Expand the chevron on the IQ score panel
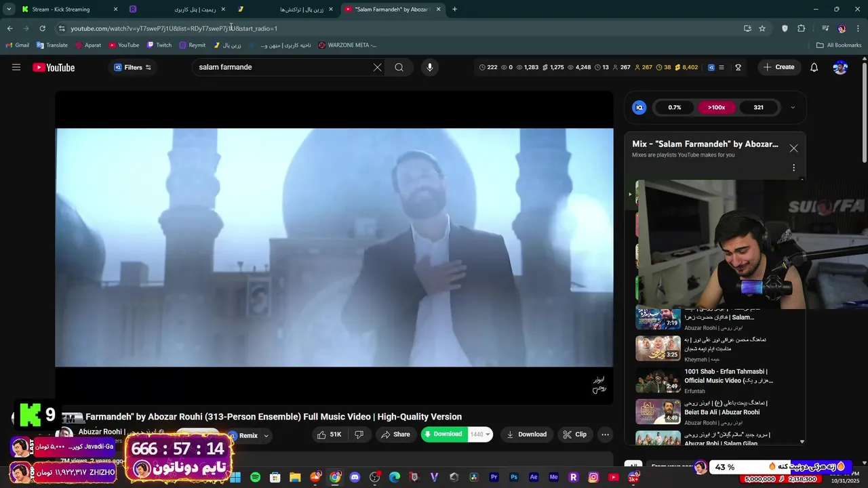 pos(793,107)
